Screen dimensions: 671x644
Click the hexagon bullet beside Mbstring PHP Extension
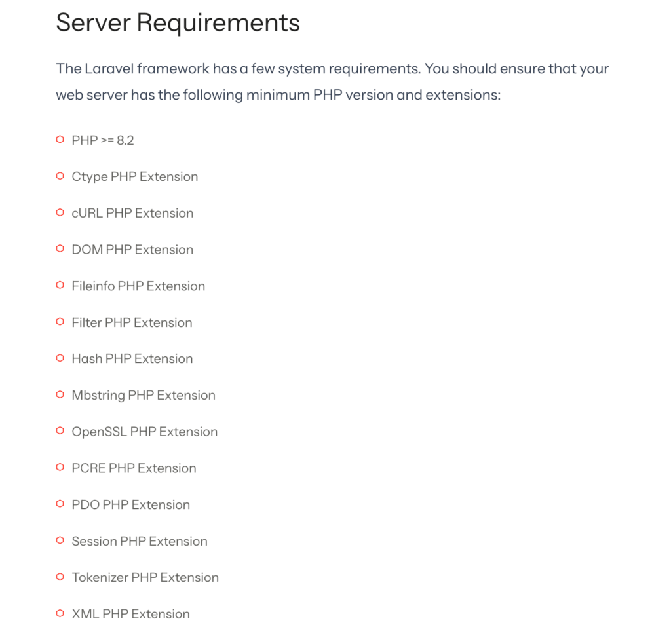60,395
